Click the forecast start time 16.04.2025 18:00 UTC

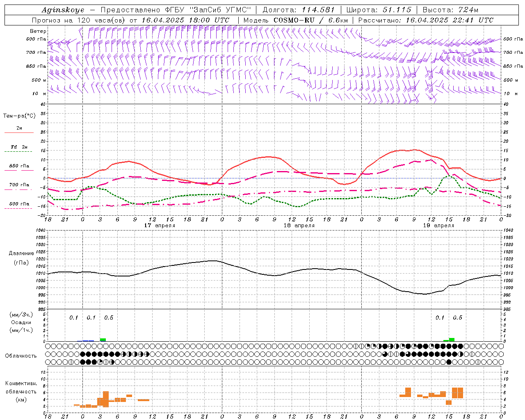tap(185, 20)
